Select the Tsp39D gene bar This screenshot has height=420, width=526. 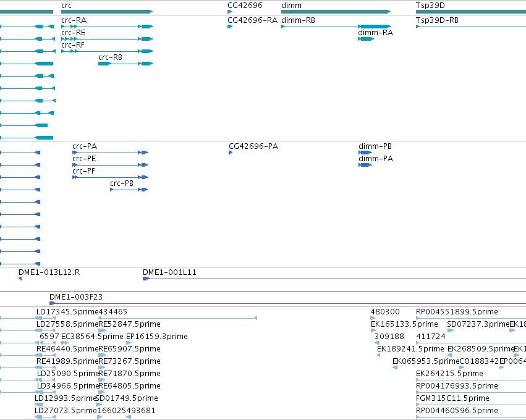coord(470,12)
